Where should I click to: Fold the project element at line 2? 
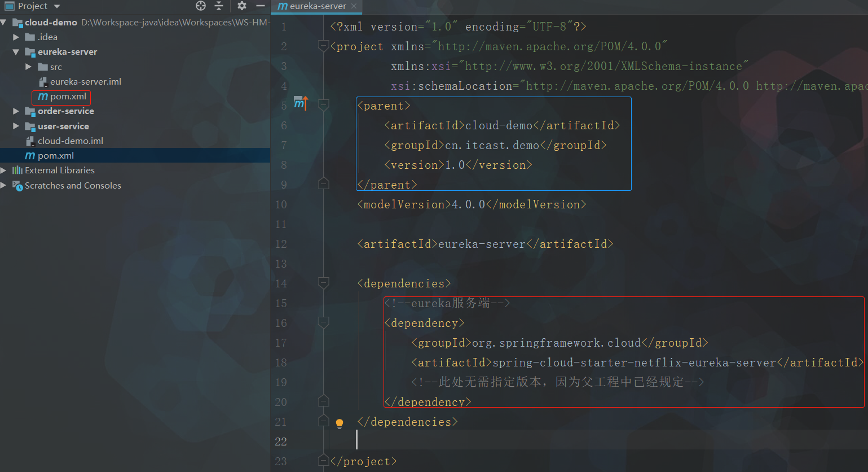[x=324, y=45]
